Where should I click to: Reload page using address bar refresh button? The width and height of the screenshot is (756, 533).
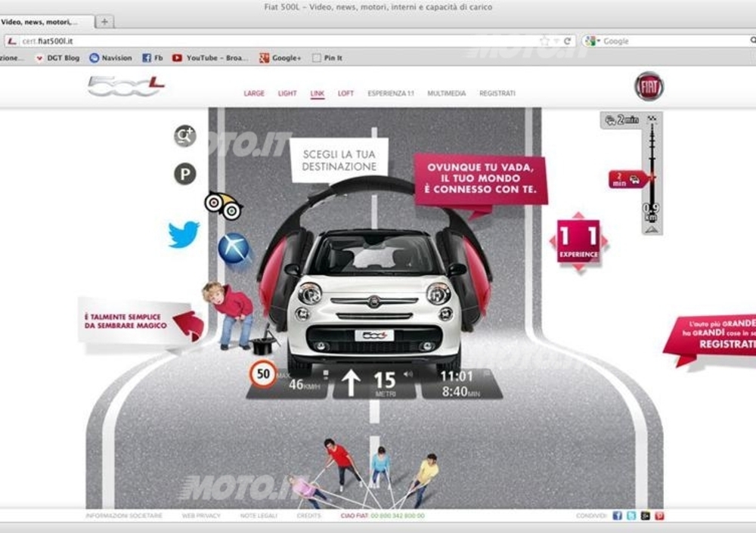pyautogui.click(x=567, y=41)
